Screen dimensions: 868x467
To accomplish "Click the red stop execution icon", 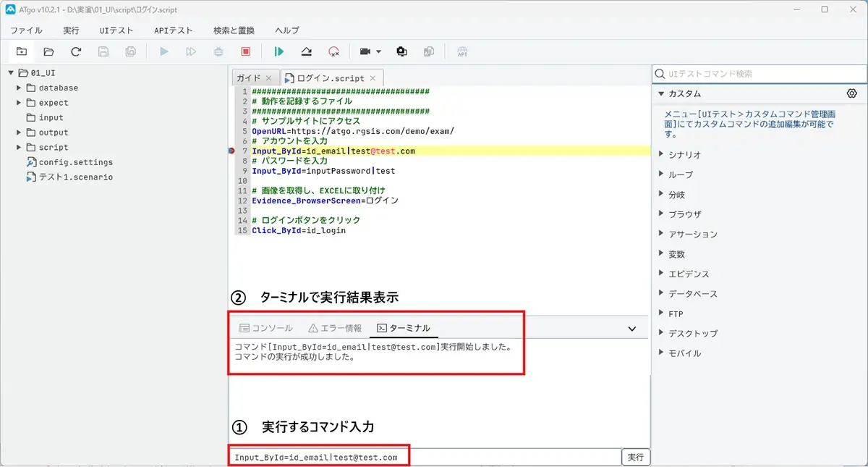I will (245, 51).
